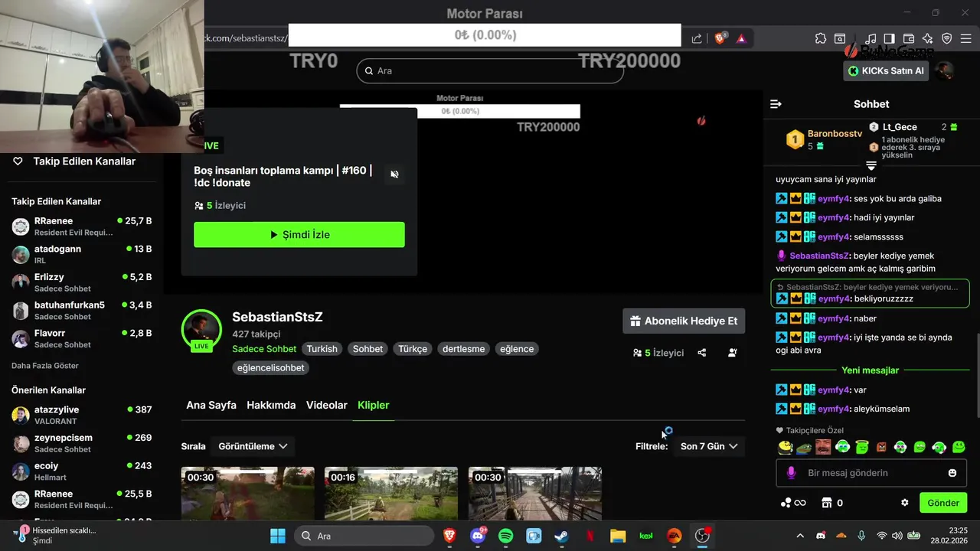Focus the Bir mesaj gönderin chat input
Screen dimensions: 980x551
point(871,473)
